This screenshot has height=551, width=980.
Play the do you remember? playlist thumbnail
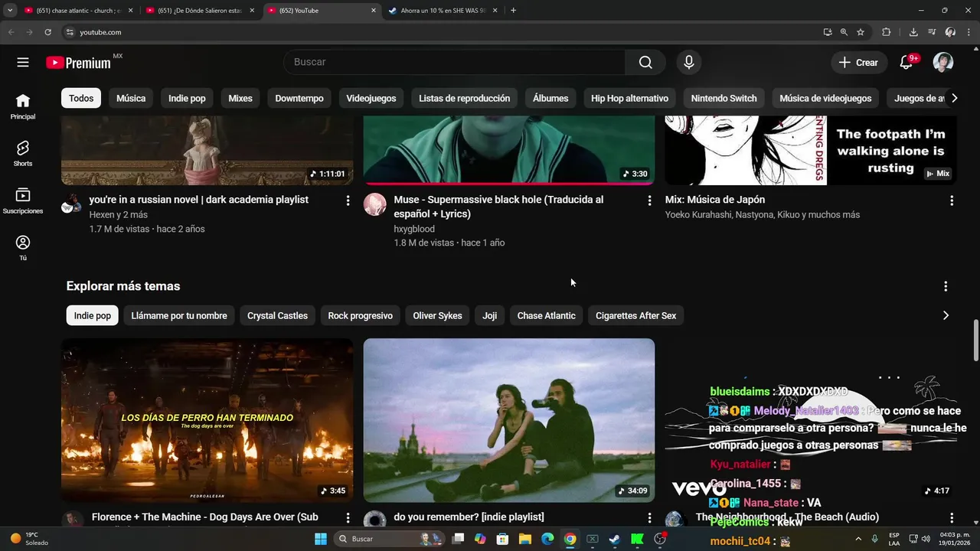(x=509, y=420)
